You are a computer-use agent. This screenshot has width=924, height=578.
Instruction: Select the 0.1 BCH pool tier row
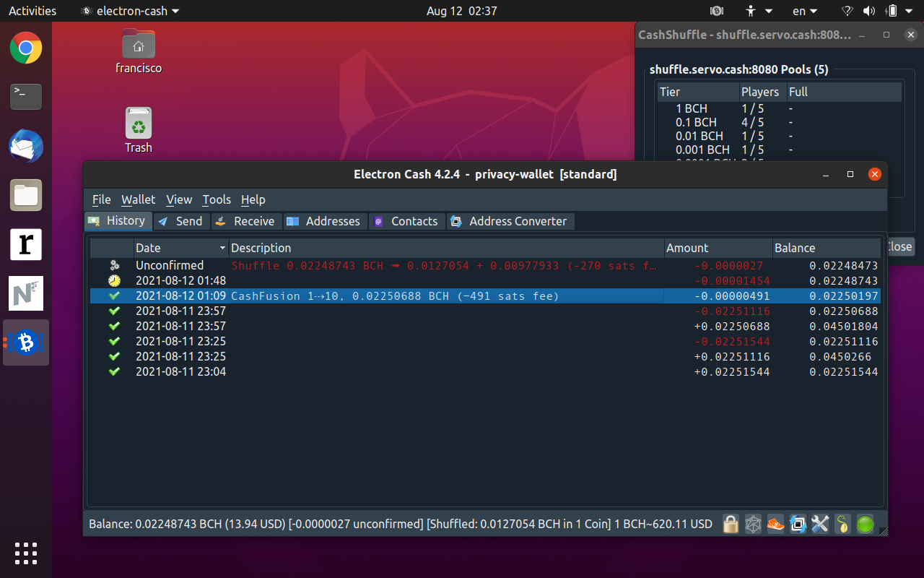[x=780, y=122]
